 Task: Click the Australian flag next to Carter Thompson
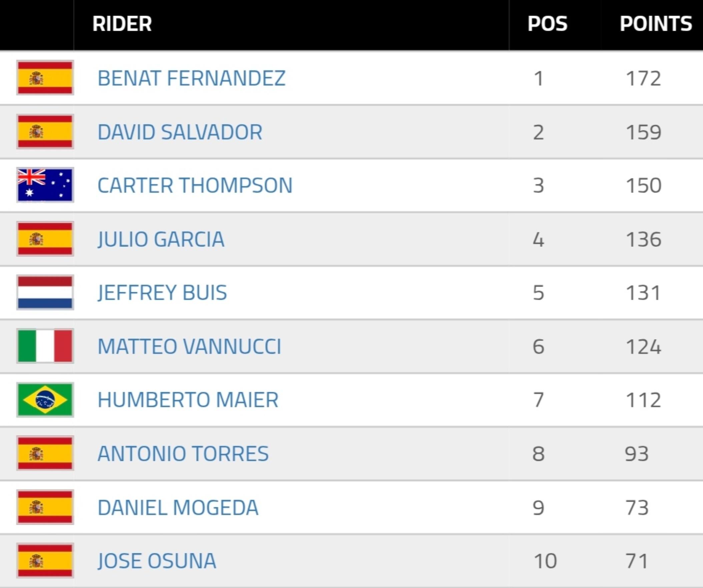45,185
